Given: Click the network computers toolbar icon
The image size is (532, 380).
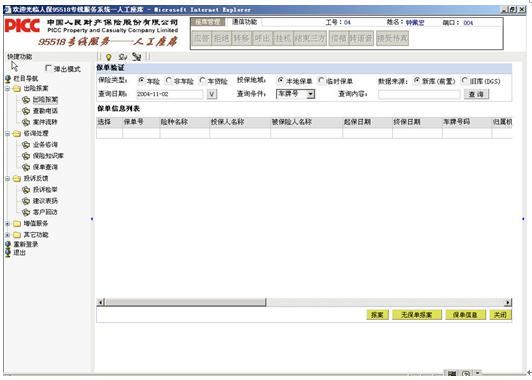Looking at the screenshot, I should coord(137,57).
